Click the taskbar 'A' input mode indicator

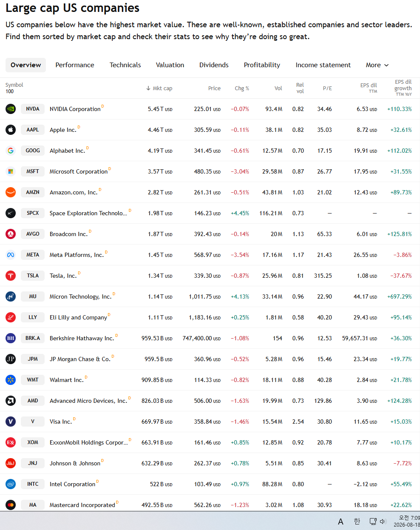341,521
